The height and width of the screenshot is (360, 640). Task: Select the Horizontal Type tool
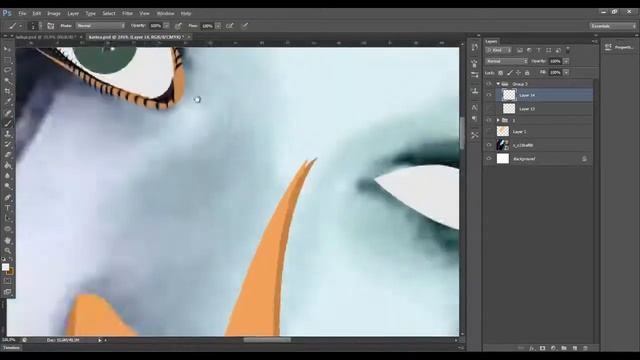pyautogui.click(x=7, y=208)
